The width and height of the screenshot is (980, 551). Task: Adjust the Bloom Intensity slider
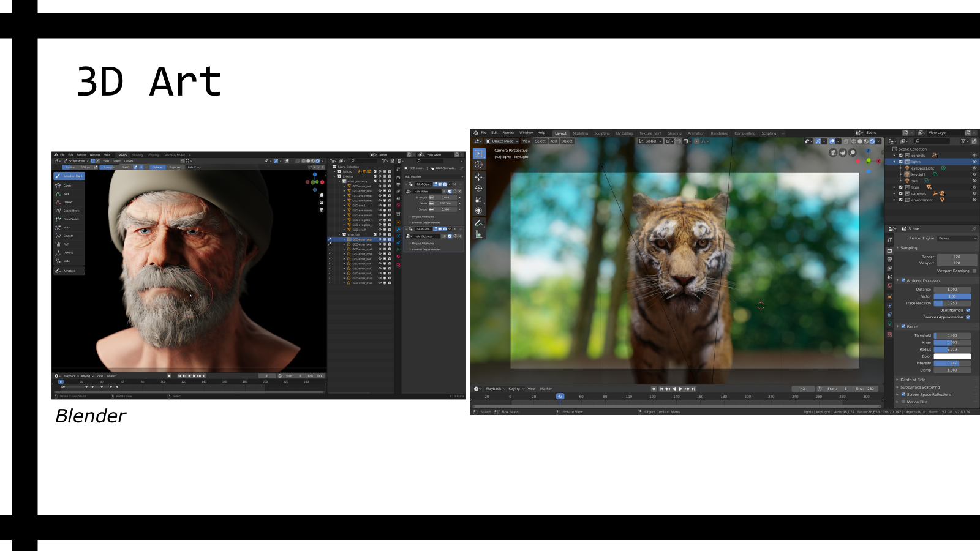click(952, 363)
